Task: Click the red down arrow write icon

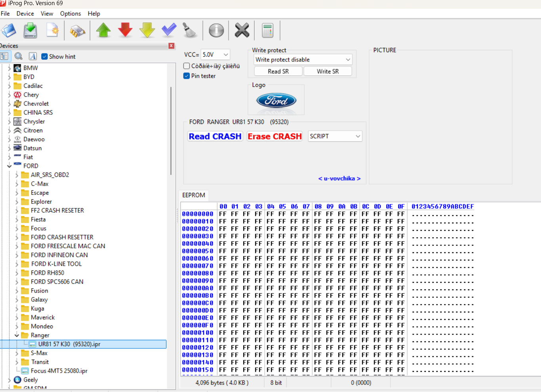Action: tap(125, 30)
